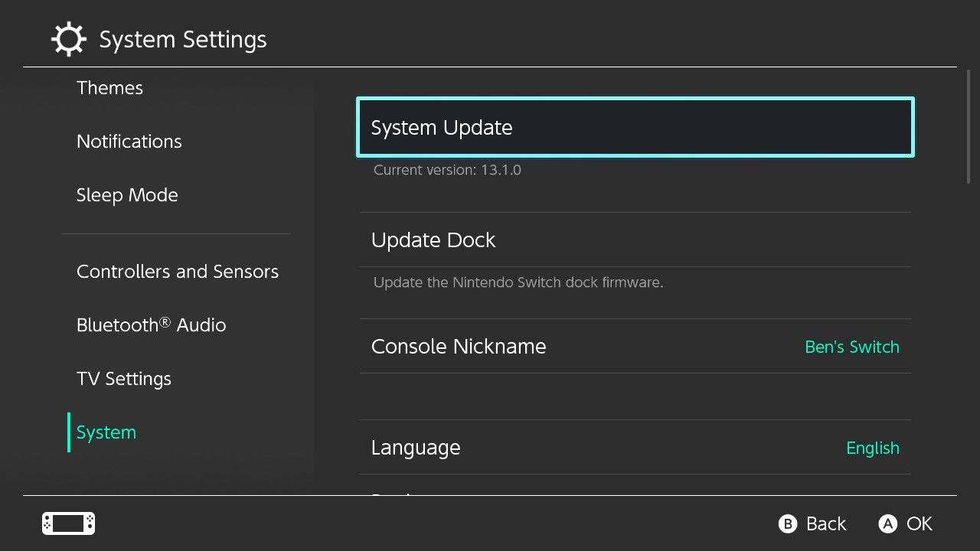Select the System category in sidebar
This screenshot has height=551, width=980.
[x=106, y=432]
